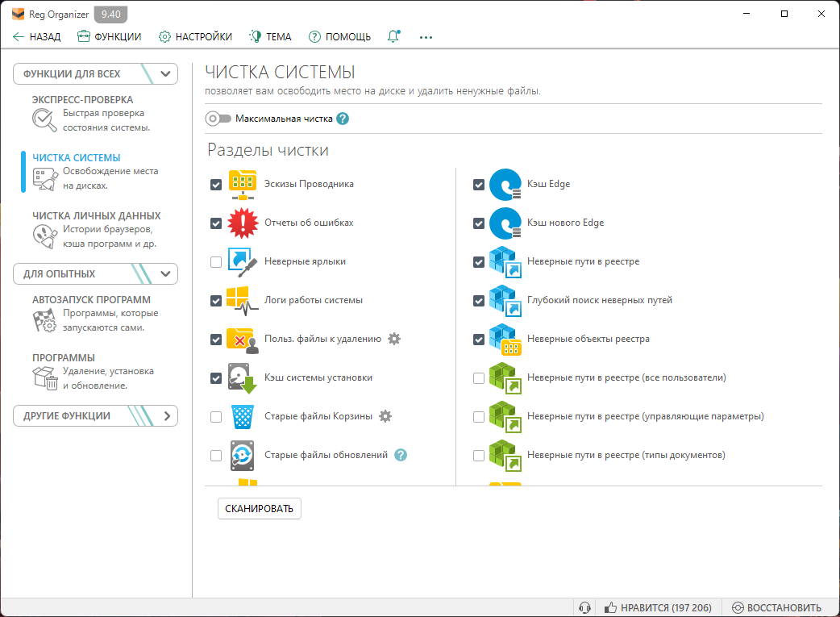Select ЧИСТКА ЛИЧНЫХ ДАННЫХ in sidebar

pyautogui.click(x=97, y=215)
